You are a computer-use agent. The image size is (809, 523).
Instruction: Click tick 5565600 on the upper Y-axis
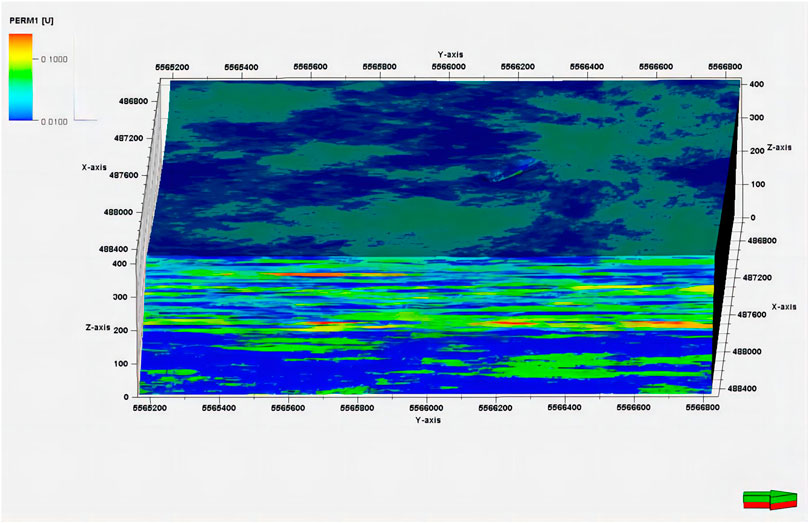coord(311,67)
